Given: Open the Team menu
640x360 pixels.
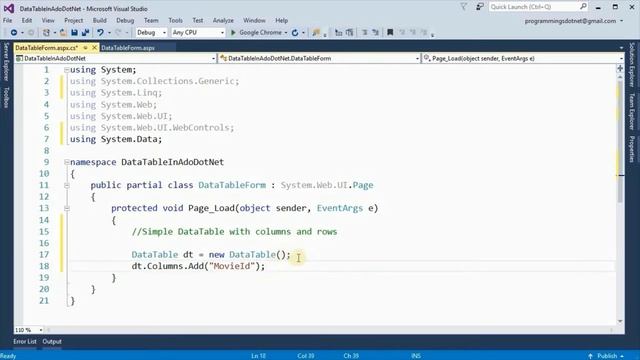Looking at the screenshot, I should coord(151,20).
